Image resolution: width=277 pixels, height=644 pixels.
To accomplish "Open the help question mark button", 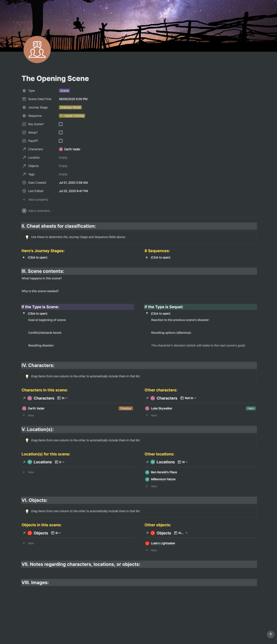I will coord(270,634).
